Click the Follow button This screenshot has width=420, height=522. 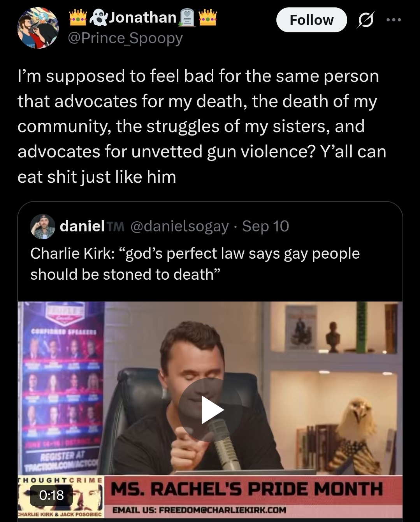tap(311, 20)
